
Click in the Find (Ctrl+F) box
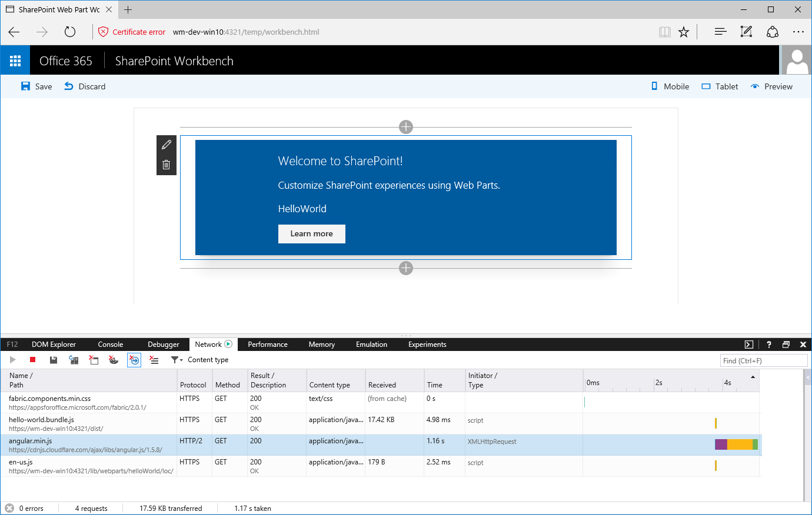764,360
